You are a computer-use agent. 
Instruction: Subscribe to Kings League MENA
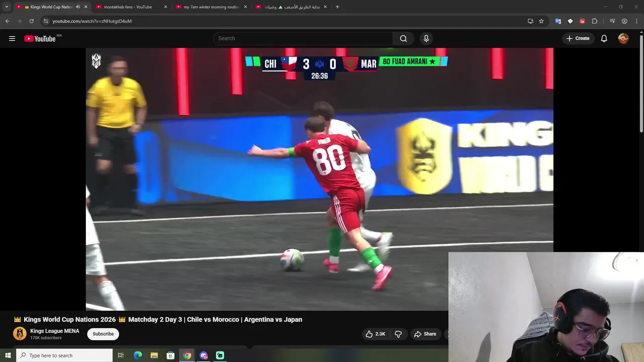pos(103,334)
